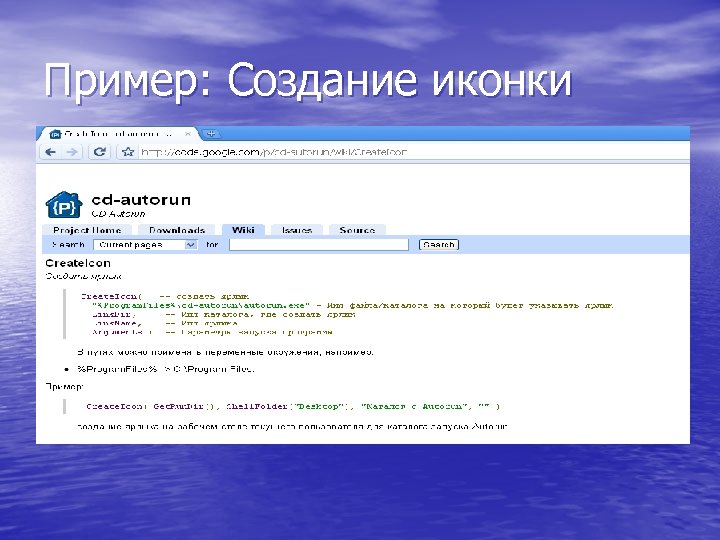
Task: Open the Issues tab
Action: click(297, 230)
